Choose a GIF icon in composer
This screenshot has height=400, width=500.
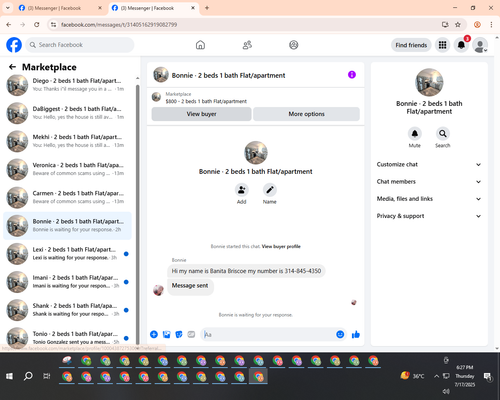point(191,334)
